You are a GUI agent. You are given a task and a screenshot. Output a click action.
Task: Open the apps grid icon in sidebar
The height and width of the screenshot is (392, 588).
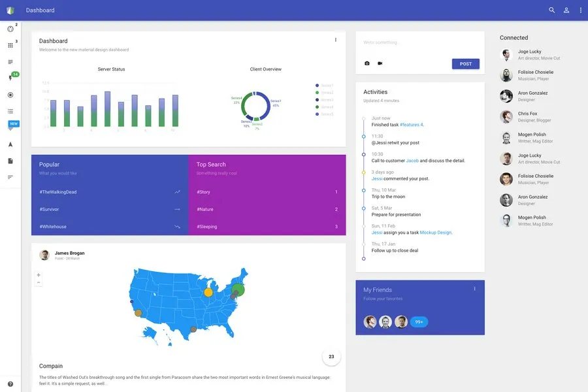tap(10, 46)
